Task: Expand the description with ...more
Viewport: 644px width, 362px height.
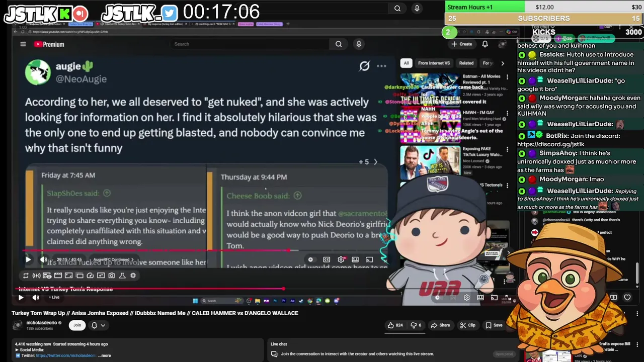Action: tap(105, 355)
